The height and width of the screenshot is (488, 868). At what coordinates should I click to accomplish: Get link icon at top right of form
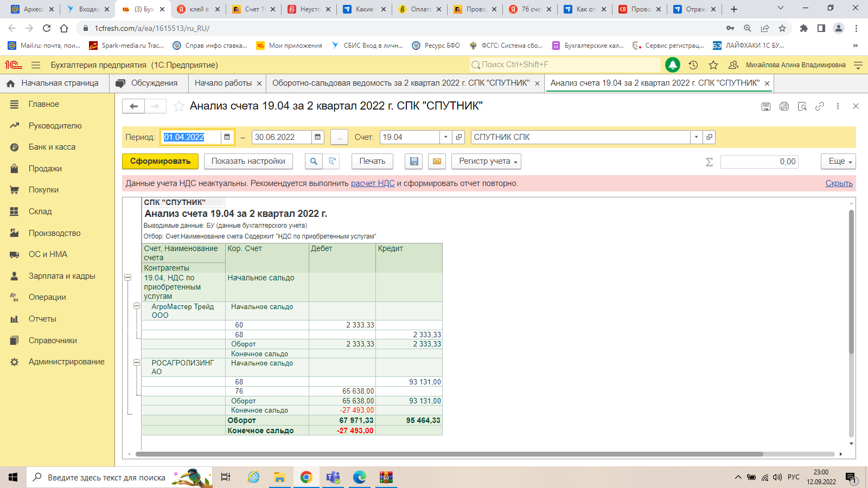(820, 106)
